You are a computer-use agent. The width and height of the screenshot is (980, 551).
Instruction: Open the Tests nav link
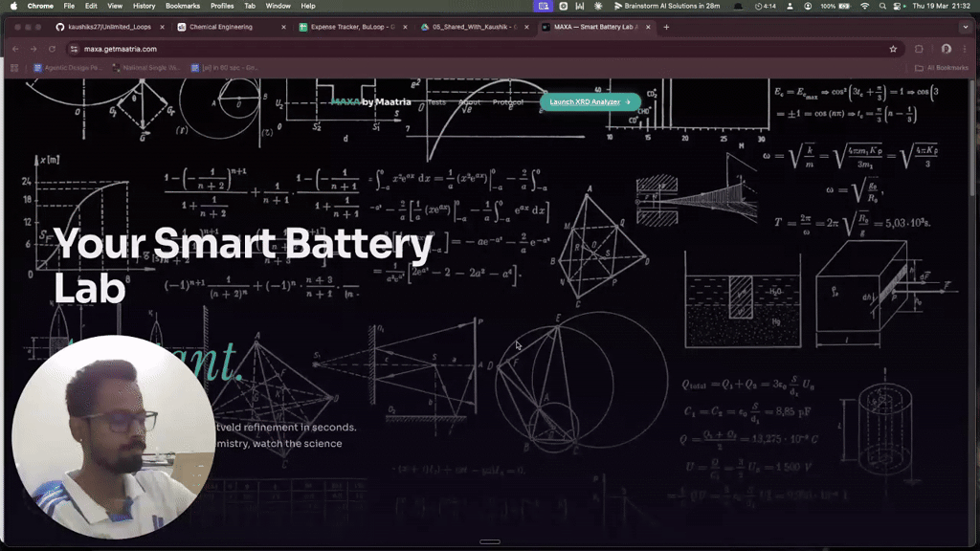[436, 101]
